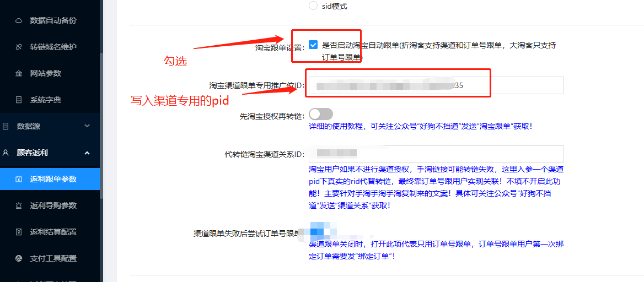Click the calendar icon beside 返利跟单参数
This screenshot has height=282, width=644.
point(19,179)
